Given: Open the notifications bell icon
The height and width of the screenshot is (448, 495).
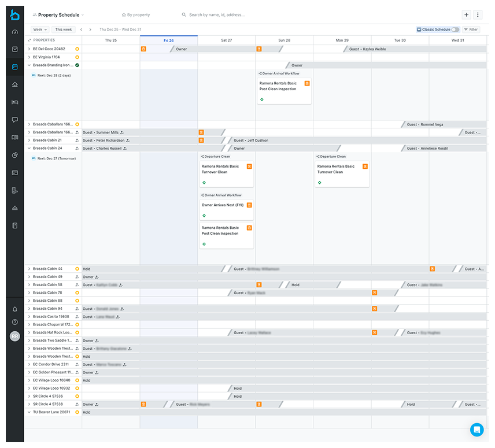Looking at the screenshot, I should 15,309.
